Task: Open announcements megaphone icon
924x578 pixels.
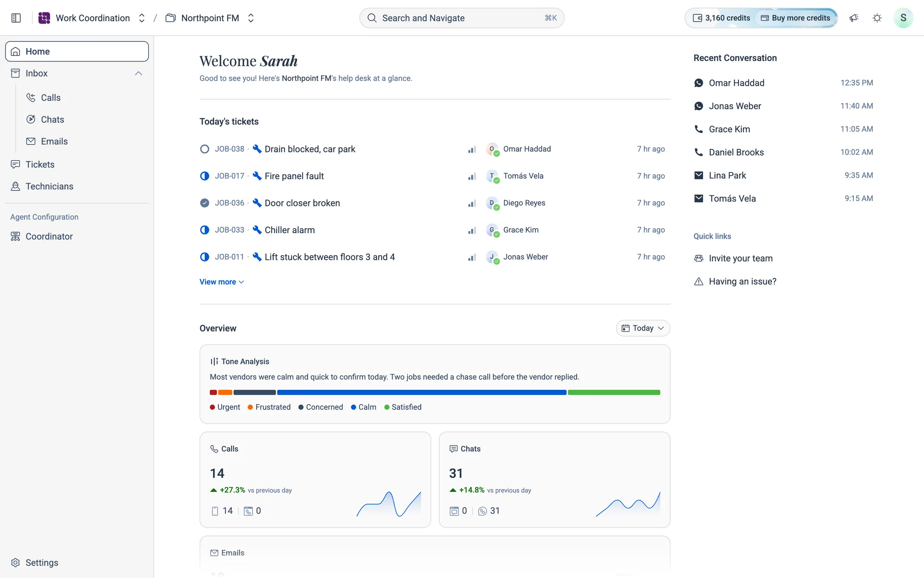Action: pyautogui.click(x=854, y=18)
